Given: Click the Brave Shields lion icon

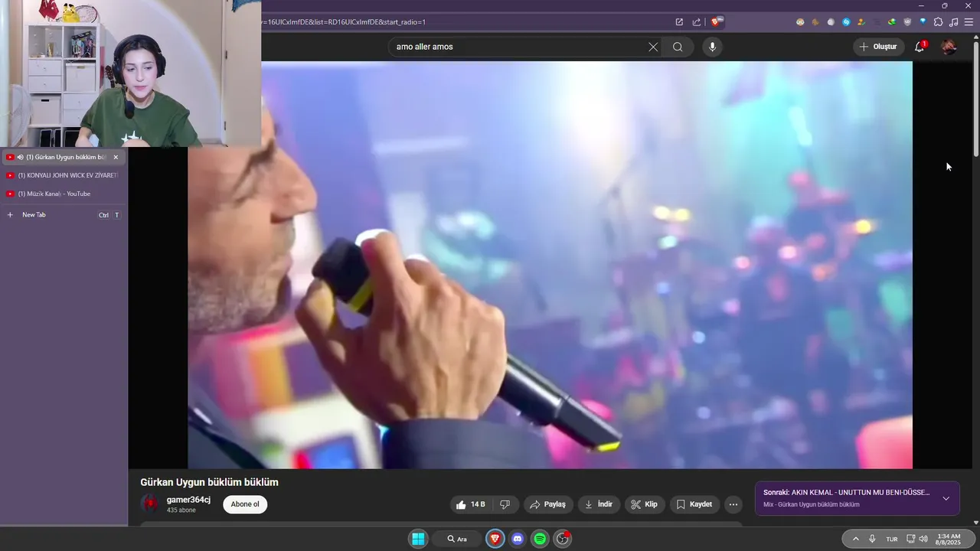Looking at the screenshot, I should click(715, 22).
